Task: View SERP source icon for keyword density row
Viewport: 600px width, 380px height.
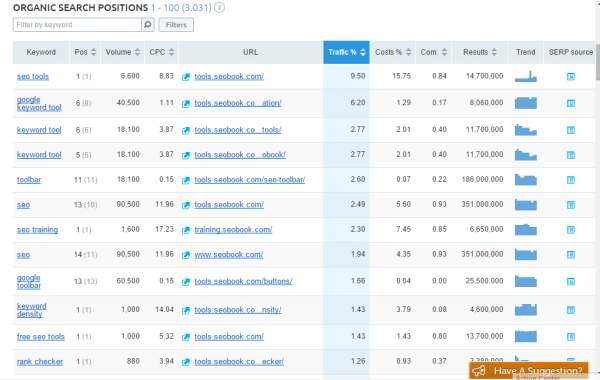Action: coord(571,310)
